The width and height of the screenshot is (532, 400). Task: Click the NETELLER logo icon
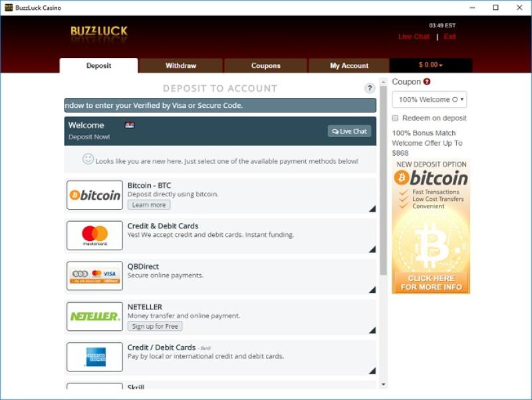click(x=95, y=316)
